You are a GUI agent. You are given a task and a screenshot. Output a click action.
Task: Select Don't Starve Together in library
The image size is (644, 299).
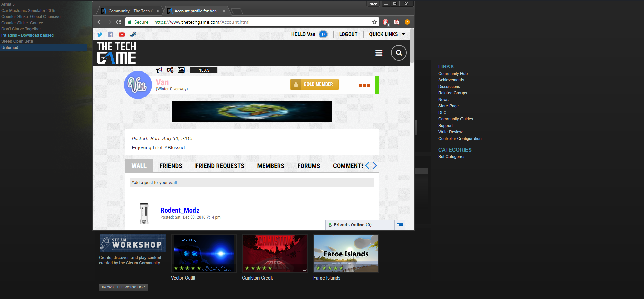[21, 29]
